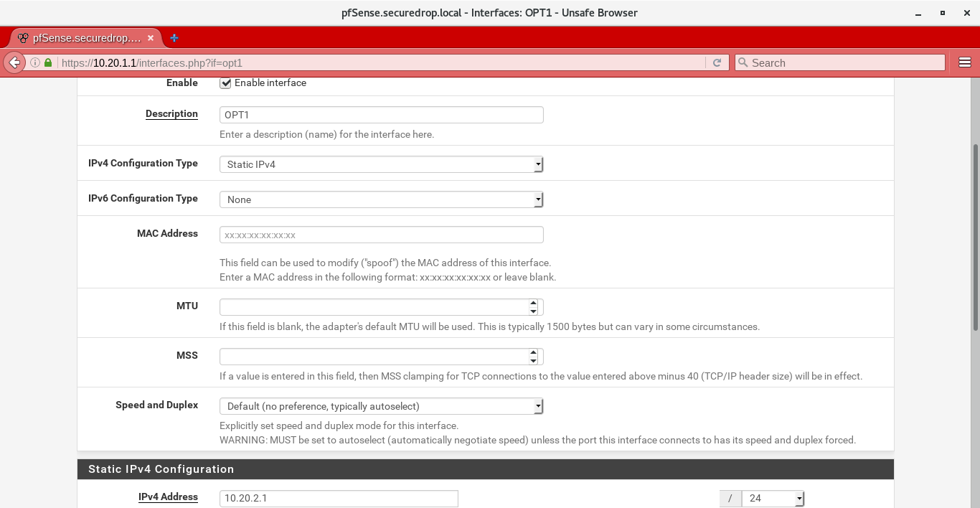Image resolution: width=980 pixels, height=508 pixels.
Task: Open a new tab with plus icon
Action: click(174, 38)
